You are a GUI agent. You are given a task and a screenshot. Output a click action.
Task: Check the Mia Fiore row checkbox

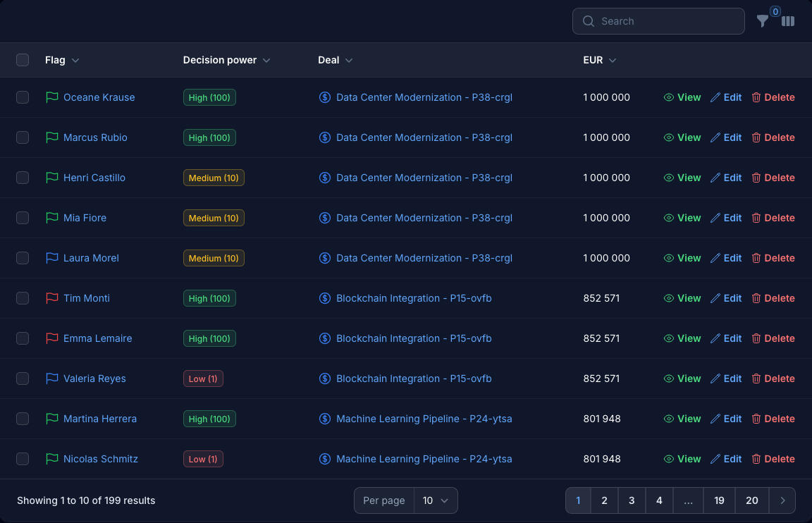coord(23,218)
